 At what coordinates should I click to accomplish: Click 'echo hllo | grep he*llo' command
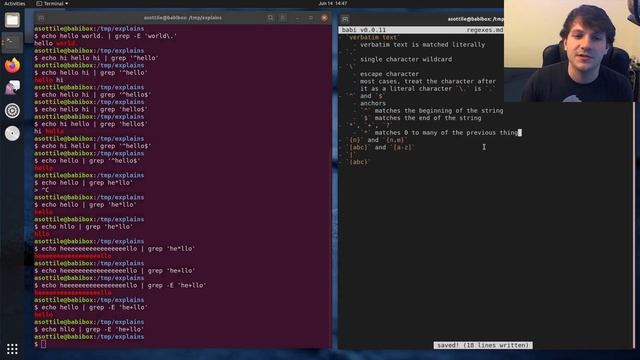[84, 227]
